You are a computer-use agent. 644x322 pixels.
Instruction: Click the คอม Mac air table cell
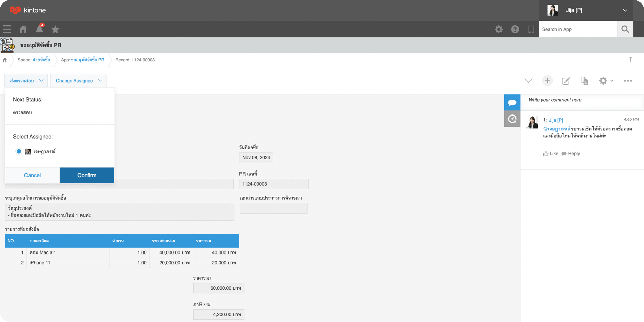(x=68, y=252)
